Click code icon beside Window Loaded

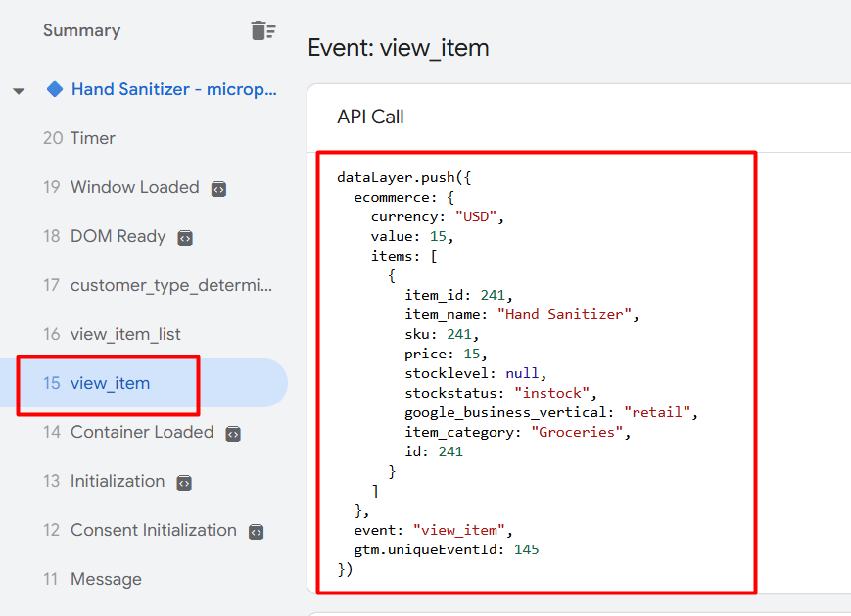tap(219, 188)
